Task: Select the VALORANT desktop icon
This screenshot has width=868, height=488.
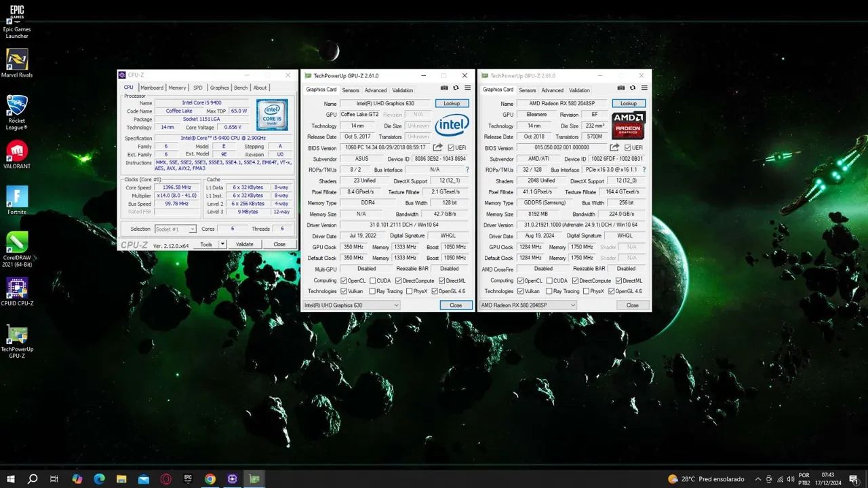Action: click(x=17, y=155)
